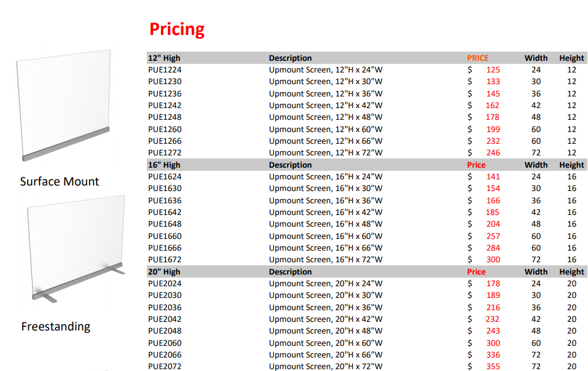This screenshot has height=371, width=588.
Task: Select the orange PRICE column header
Action: pyautogui.click(x=477, y=58)
